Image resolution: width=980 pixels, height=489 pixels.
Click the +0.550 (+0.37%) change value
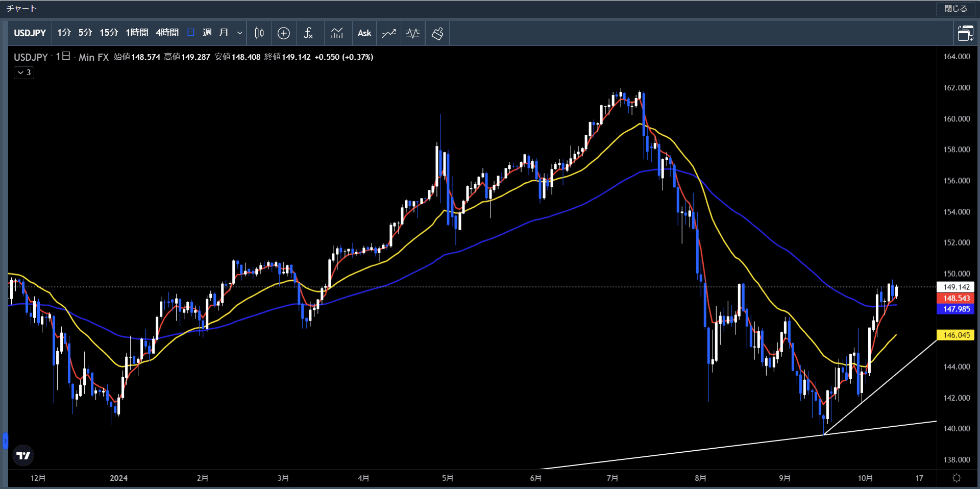(x=344, y=57)
